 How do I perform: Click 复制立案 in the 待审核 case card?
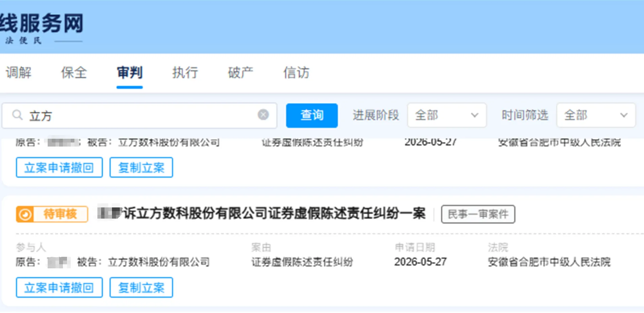(x=141, y=288)
